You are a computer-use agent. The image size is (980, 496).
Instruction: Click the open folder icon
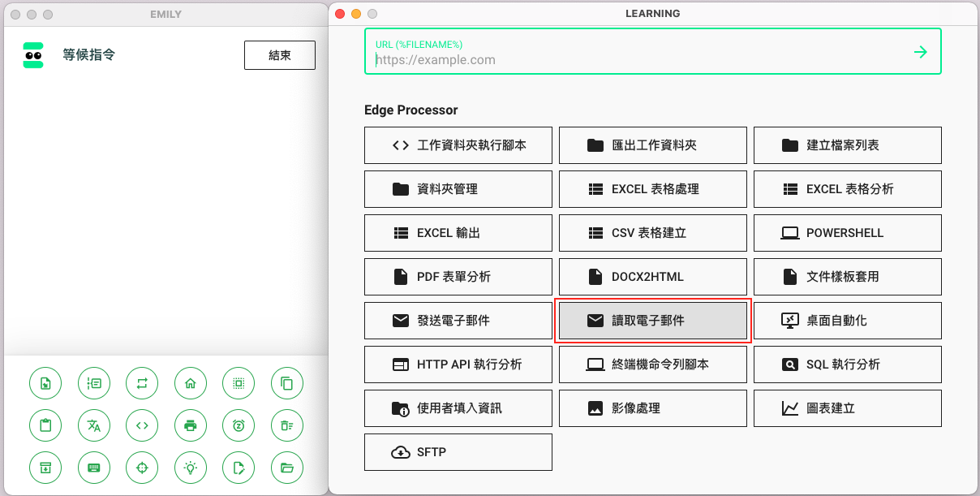286,468
